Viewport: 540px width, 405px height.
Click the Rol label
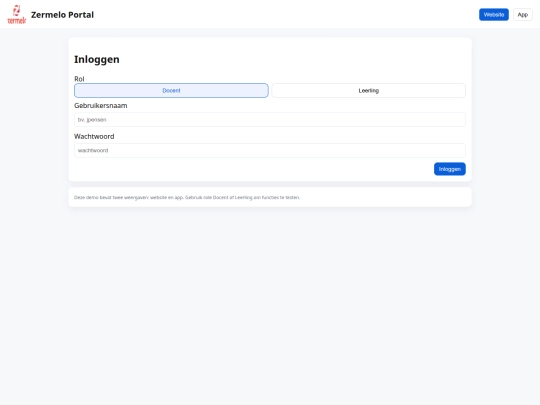pos(79,79)
